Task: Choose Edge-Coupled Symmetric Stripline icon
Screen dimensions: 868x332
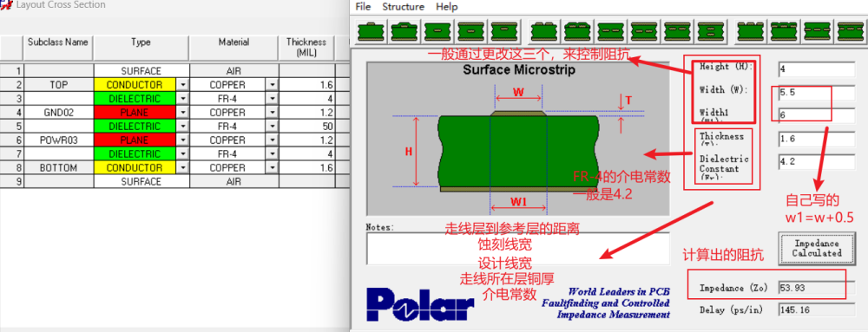Action: [x=643, y=32]
